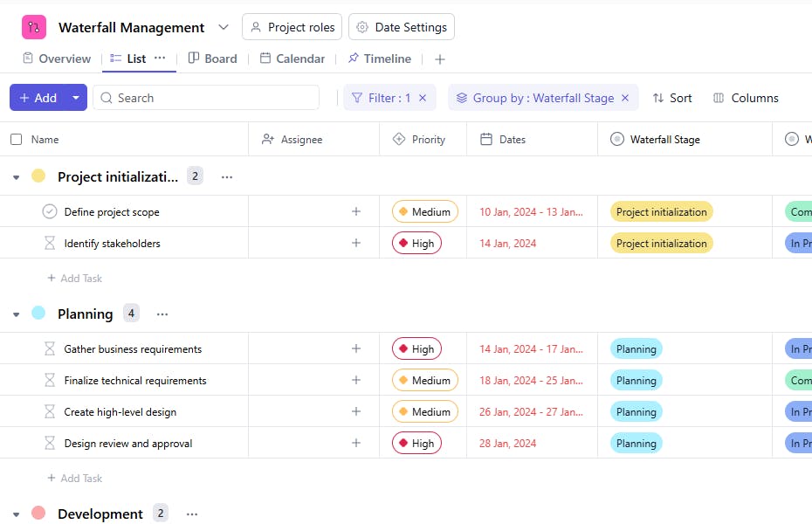
Task: Open the Add button dropdown arrow
Action: click(x=76, y=98)
